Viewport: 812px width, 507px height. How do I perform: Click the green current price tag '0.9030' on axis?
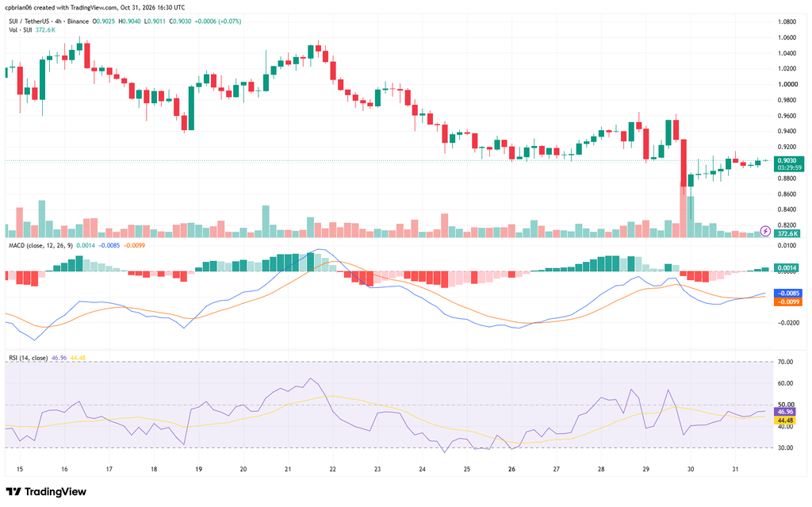click(787, 161)
